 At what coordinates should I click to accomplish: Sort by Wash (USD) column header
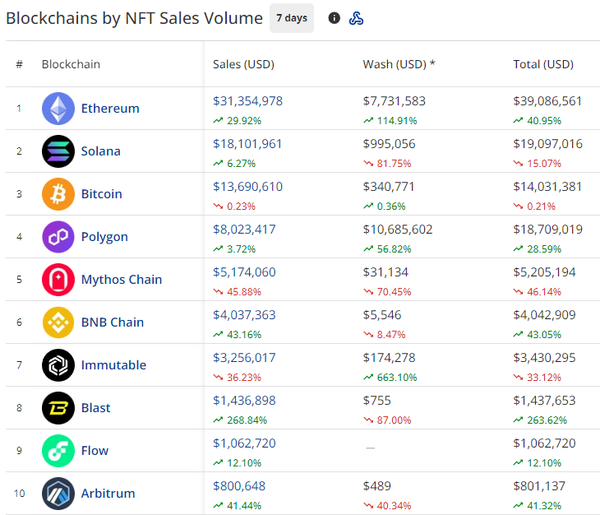(398, 65)
